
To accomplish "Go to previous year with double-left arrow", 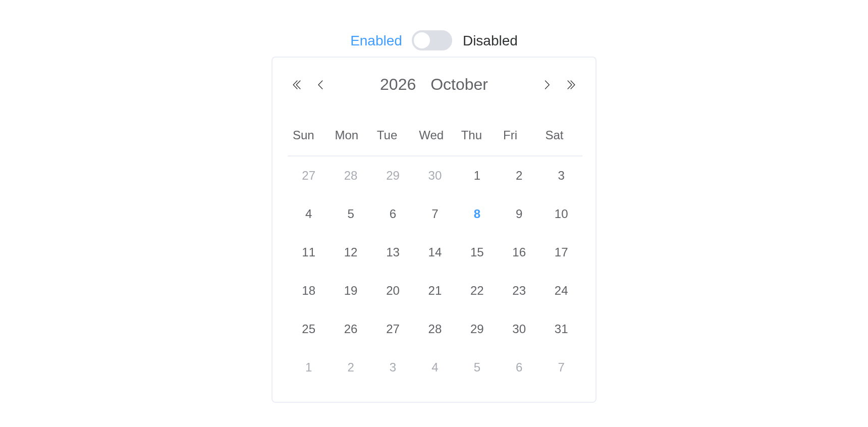I will click(297, 85).
